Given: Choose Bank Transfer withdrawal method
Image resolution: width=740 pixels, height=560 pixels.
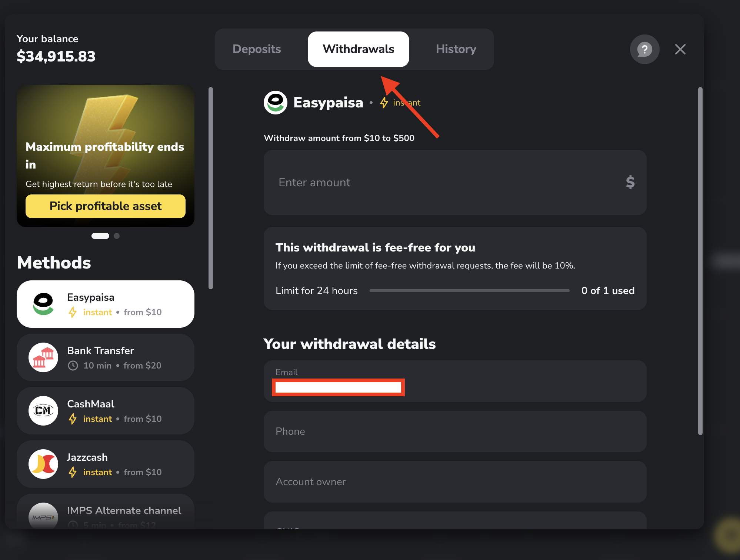Looking at the screenshot, I should click(106, 357).
